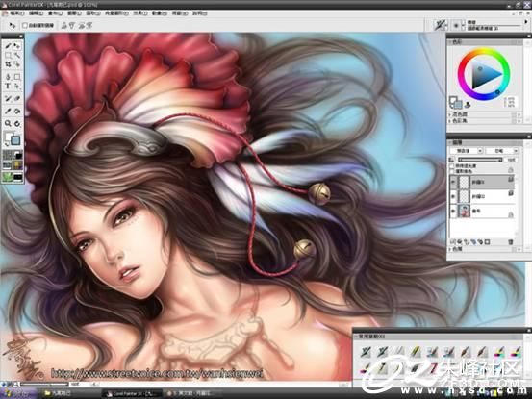Click first brush icon in custom palette
Image resolution: width=532 pixels, height=399 pixels.
coord(366,352)
